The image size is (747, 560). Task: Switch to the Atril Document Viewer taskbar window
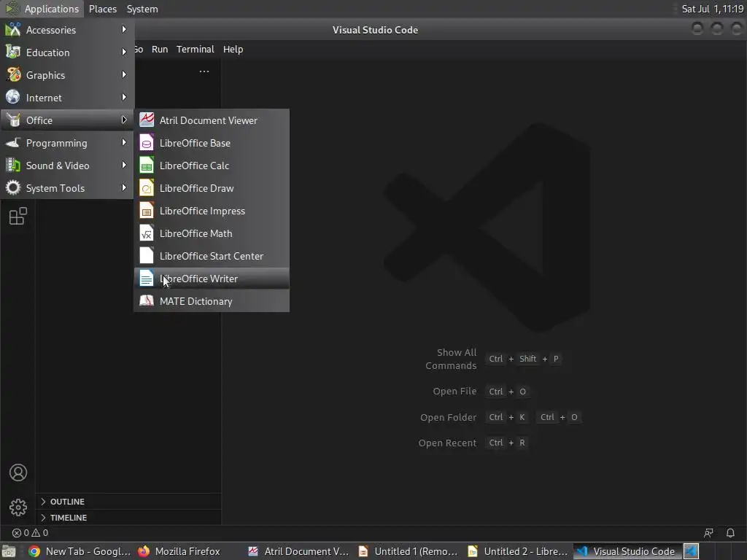pyautogui.click(x=299, y=551)
